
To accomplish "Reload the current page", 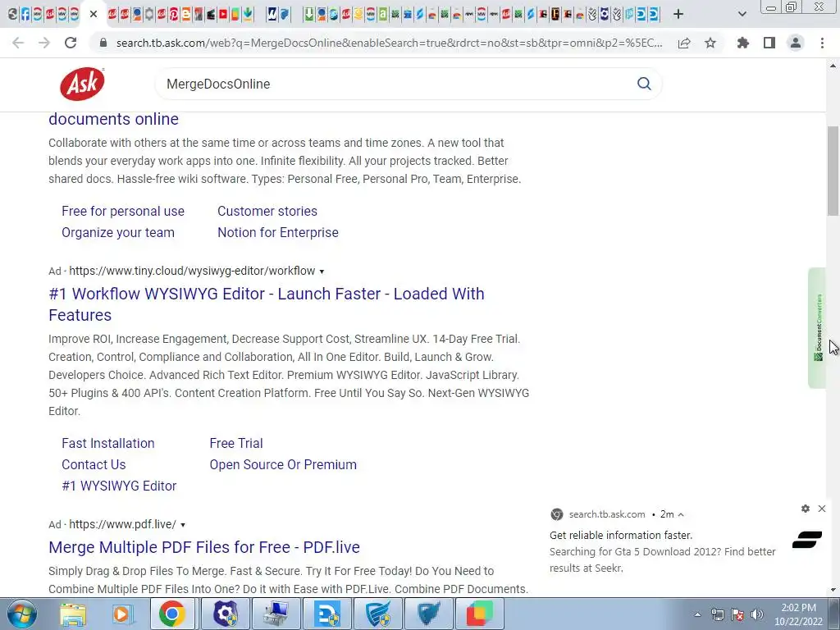I will tap(71, 43).
